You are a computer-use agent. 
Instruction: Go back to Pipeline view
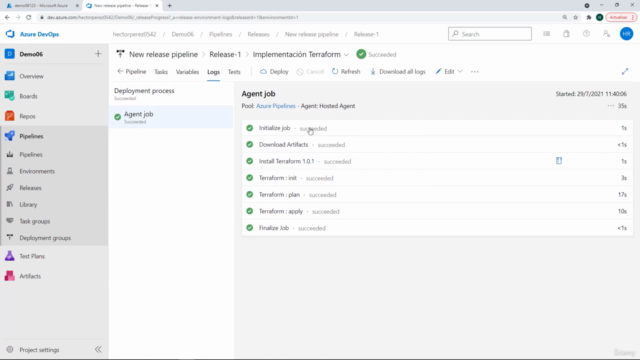click(131, 71)
